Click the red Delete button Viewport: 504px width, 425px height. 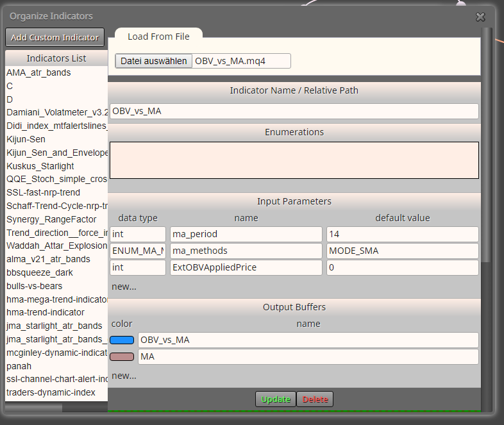point(315,399)
